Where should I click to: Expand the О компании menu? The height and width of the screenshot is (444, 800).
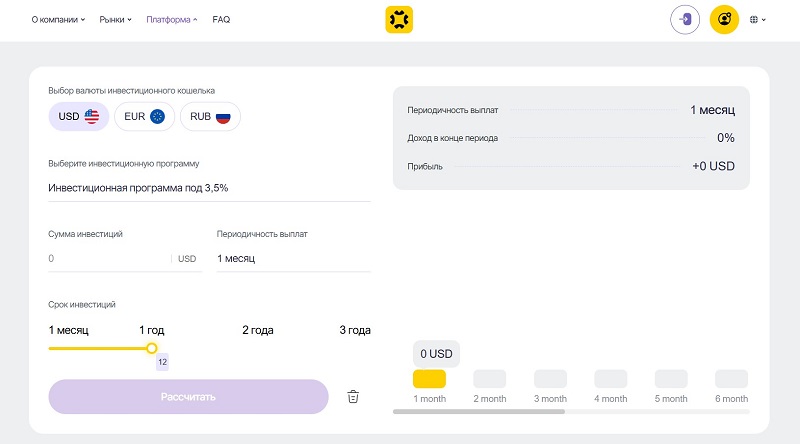(58, 19)
